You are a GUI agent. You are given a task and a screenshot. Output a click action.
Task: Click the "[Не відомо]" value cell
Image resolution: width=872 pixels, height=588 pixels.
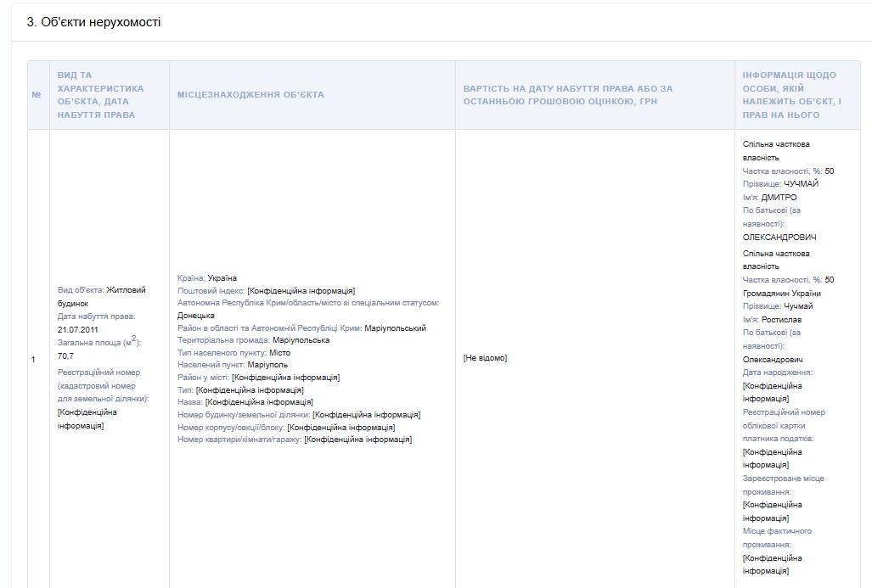[485, 358]
